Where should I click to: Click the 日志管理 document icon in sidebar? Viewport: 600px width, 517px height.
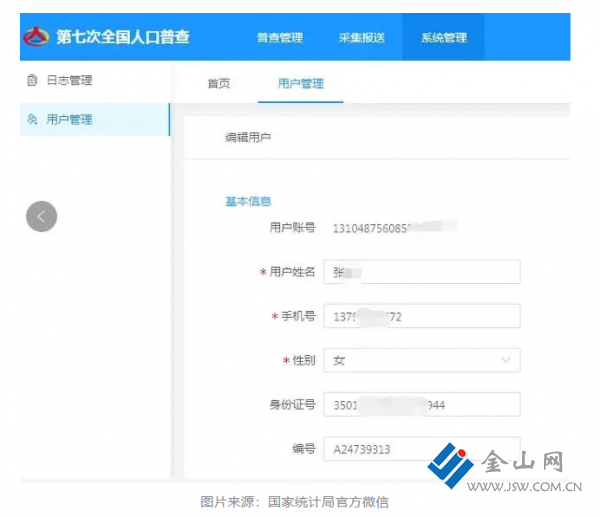[x=32, y=81]
